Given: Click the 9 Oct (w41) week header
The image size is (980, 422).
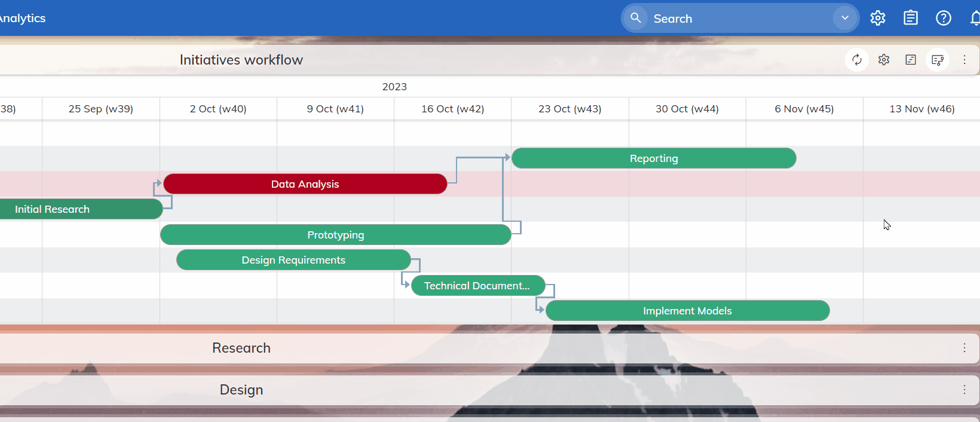Looking at the screenshot, I should pyautogui.click(x=335, y=109).
